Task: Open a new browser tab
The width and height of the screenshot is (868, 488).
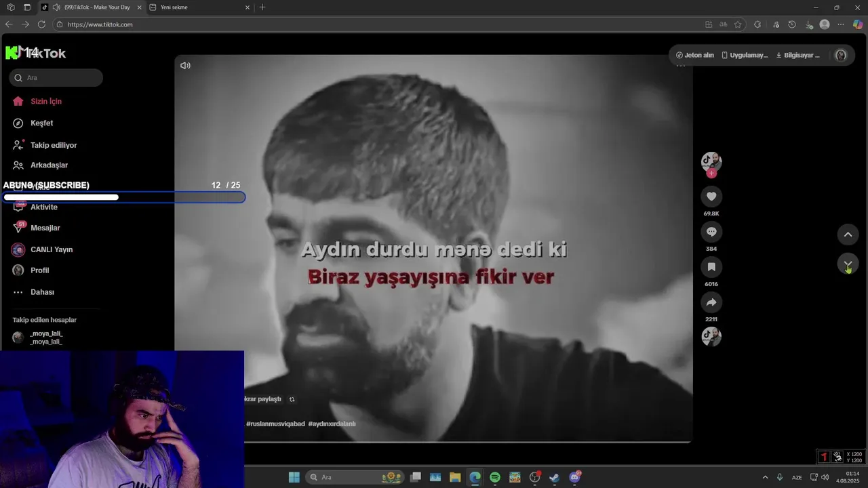Action: [262, 7]
